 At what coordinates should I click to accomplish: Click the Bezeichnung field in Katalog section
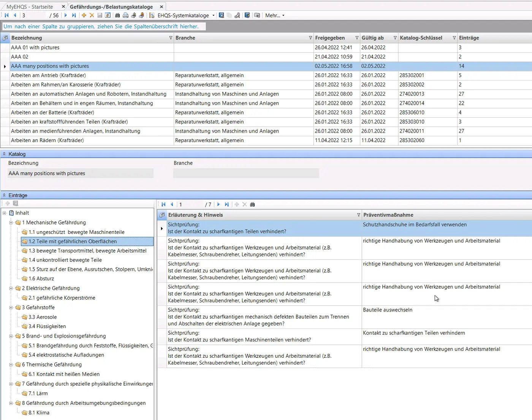[81, 174]
